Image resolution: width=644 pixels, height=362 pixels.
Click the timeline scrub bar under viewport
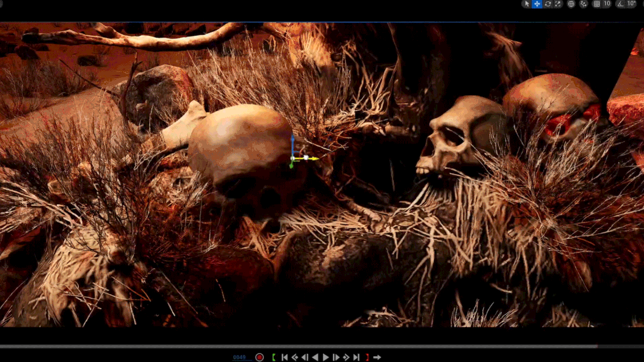(x=322, y=346)
